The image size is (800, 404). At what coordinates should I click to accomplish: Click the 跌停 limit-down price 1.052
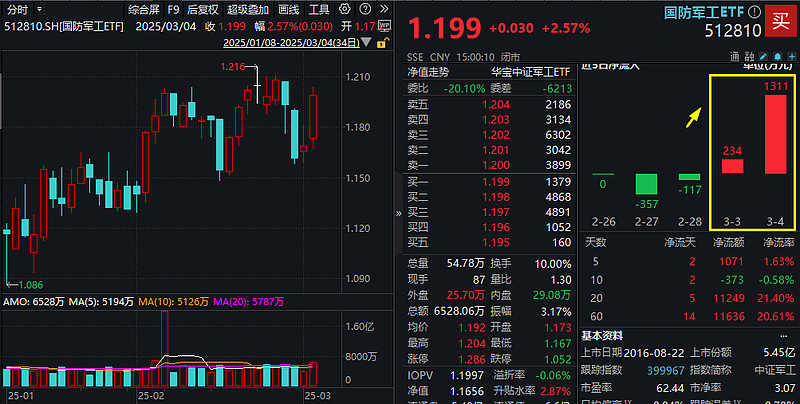click(x=558, y=359)
